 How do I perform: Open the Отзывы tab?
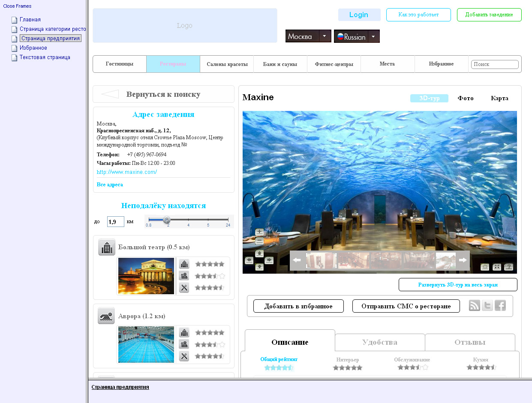coord(470,342)
